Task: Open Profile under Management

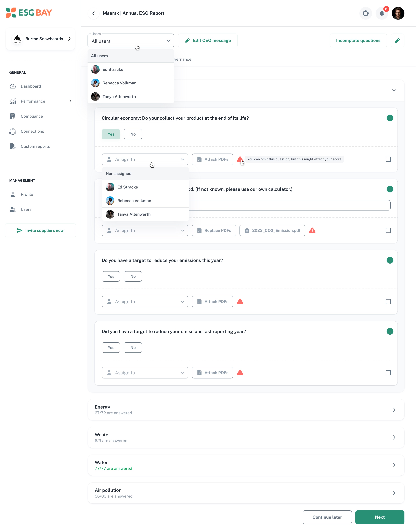Action: pos(27,194)
